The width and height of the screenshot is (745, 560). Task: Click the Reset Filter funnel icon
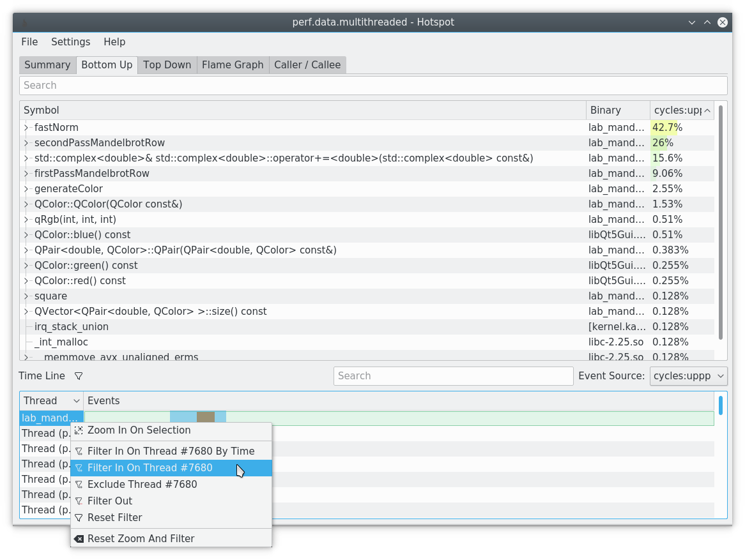(x=79, y=517)
